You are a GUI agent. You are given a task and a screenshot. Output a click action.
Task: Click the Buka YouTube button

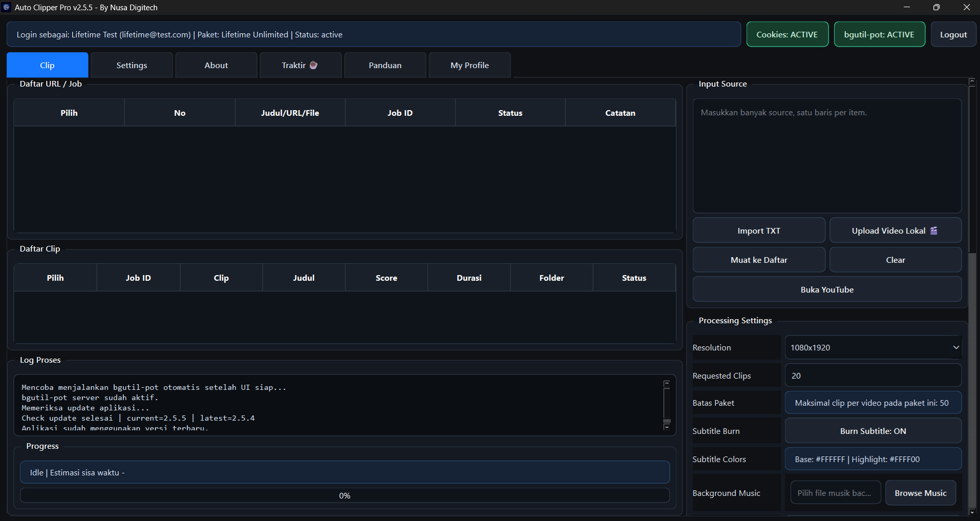coord(827,289)
